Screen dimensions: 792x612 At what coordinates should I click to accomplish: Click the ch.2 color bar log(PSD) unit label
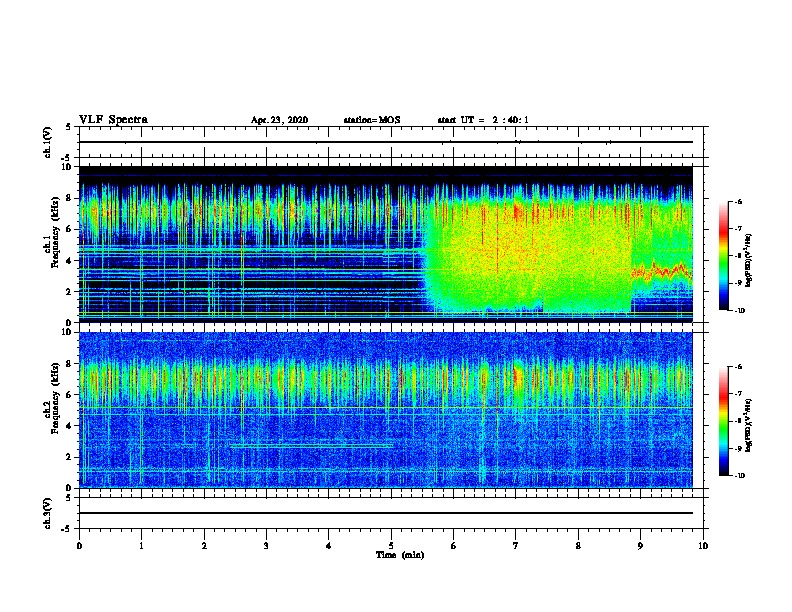(x=749, y=425)
